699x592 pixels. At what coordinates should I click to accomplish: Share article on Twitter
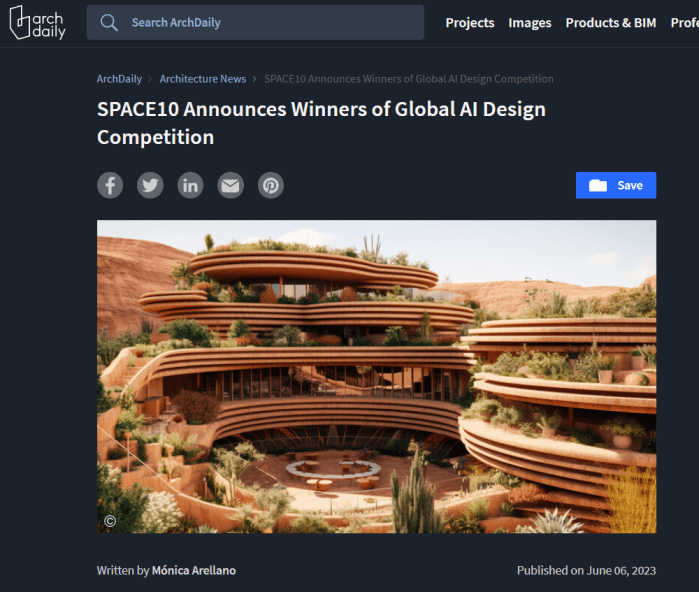click(x=150, y=185)
